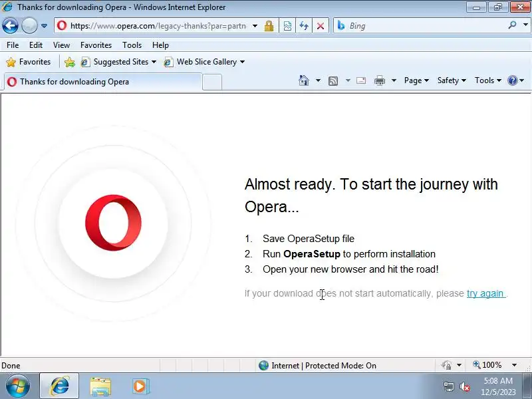Image resolution: width=532 pixels, height=399 pixels.
Task: Open the File menu
Action: (13, 45)
